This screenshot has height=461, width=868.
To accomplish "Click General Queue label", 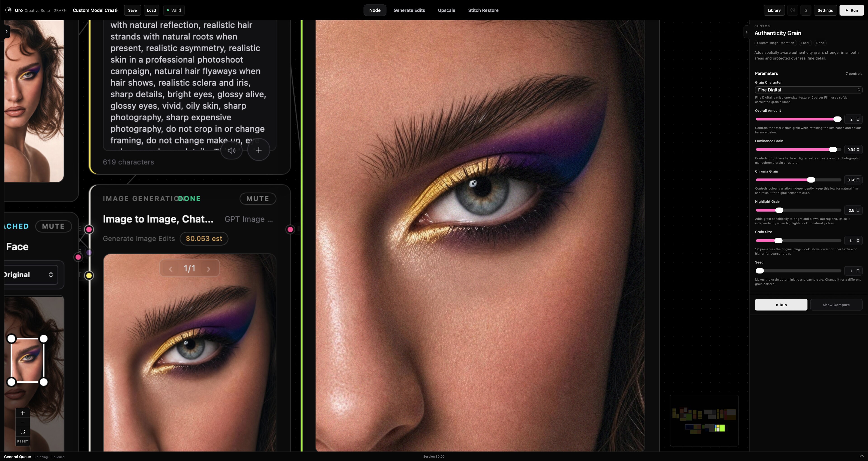I will click(18, 457).
